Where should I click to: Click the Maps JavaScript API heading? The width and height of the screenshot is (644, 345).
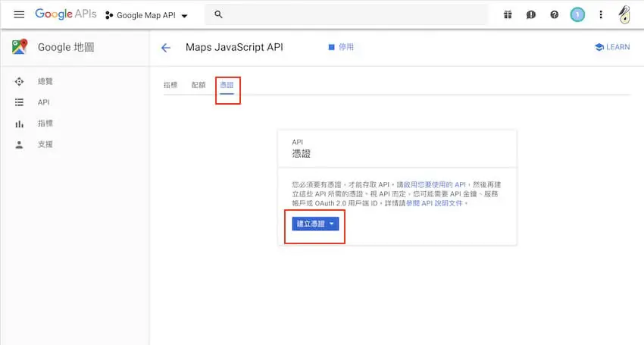[234, 47]
